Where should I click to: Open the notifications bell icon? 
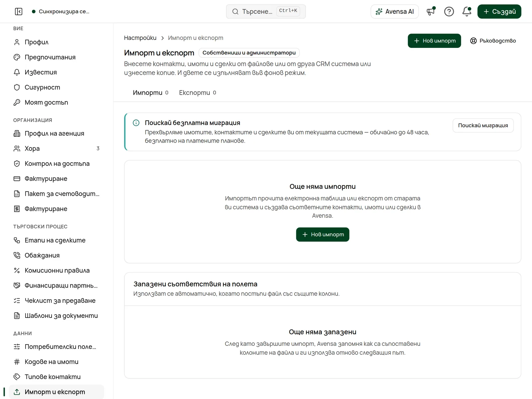point(467,12)
